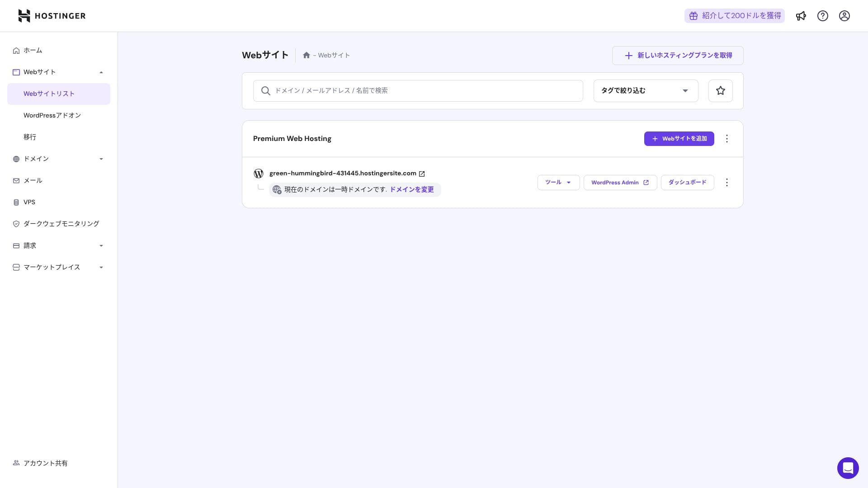Viewport: 868px width, 488px height.
Task: Click Webサイトを追加 button
Action: [679, 139]
